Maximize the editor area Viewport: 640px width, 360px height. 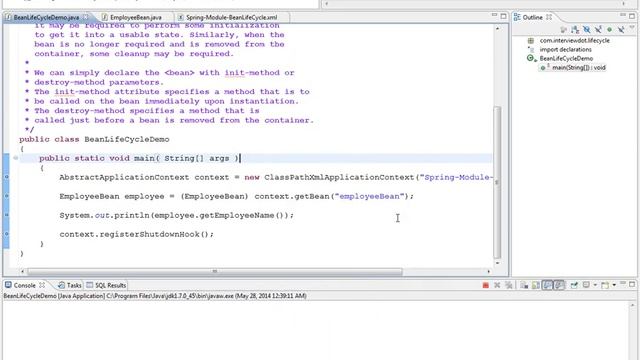coord(503,16)
